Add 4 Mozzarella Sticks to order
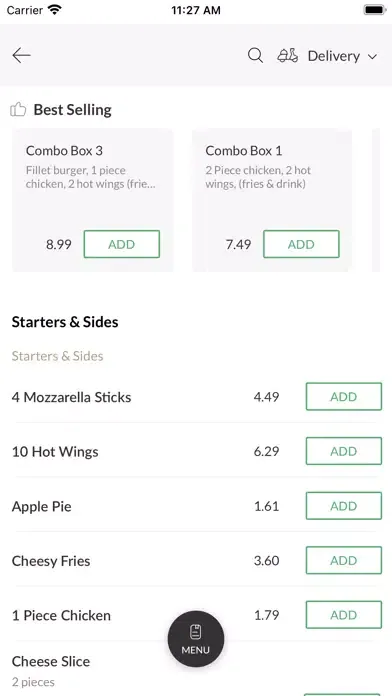 (344, 396)
